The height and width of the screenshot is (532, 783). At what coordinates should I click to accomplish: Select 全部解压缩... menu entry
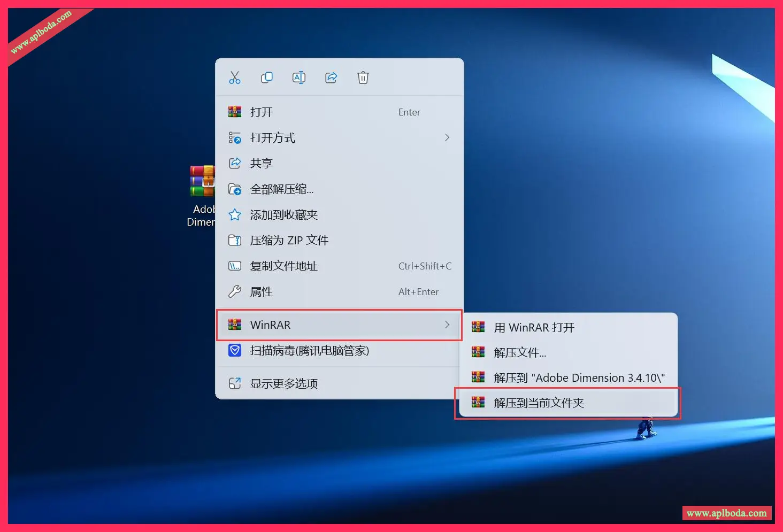click(x=281, y=189)
